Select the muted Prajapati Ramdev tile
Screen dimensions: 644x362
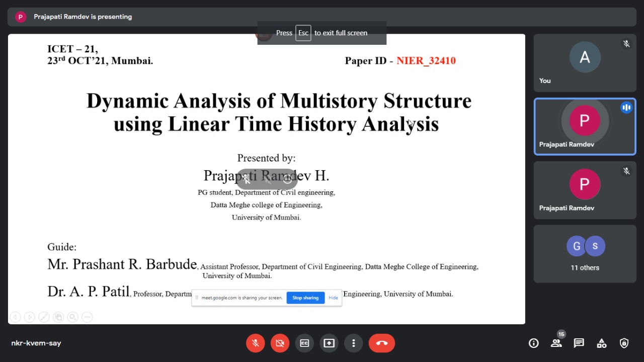pos(585,190)
